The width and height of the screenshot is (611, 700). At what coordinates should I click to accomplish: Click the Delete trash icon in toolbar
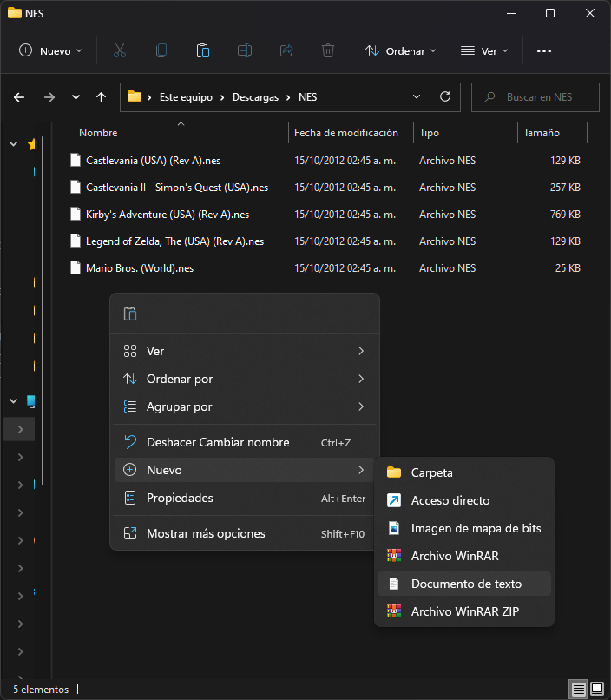[328, 51]
